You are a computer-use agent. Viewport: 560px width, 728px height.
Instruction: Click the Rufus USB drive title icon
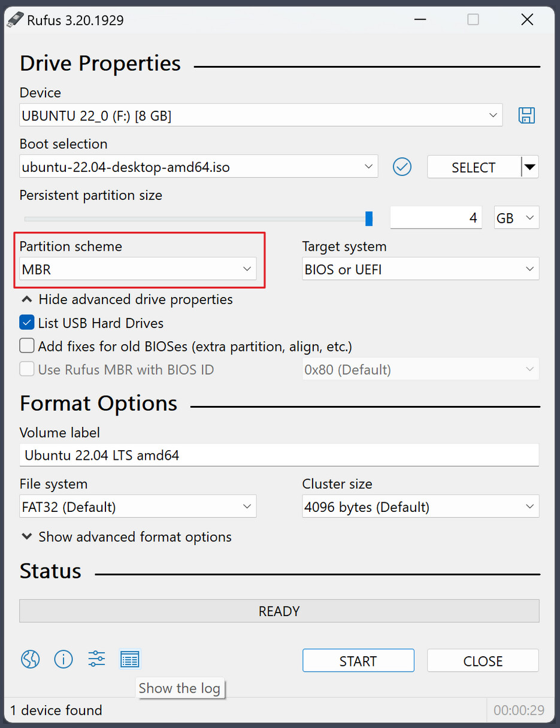coord(16,20)
